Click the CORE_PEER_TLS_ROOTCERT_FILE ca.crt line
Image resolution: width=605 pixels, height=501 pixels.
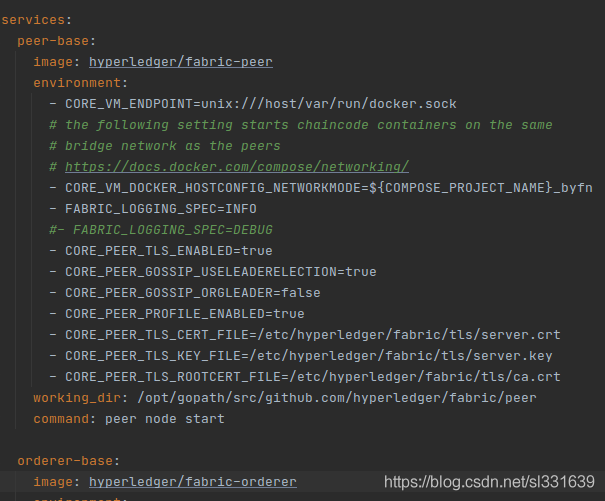point(305,377)
